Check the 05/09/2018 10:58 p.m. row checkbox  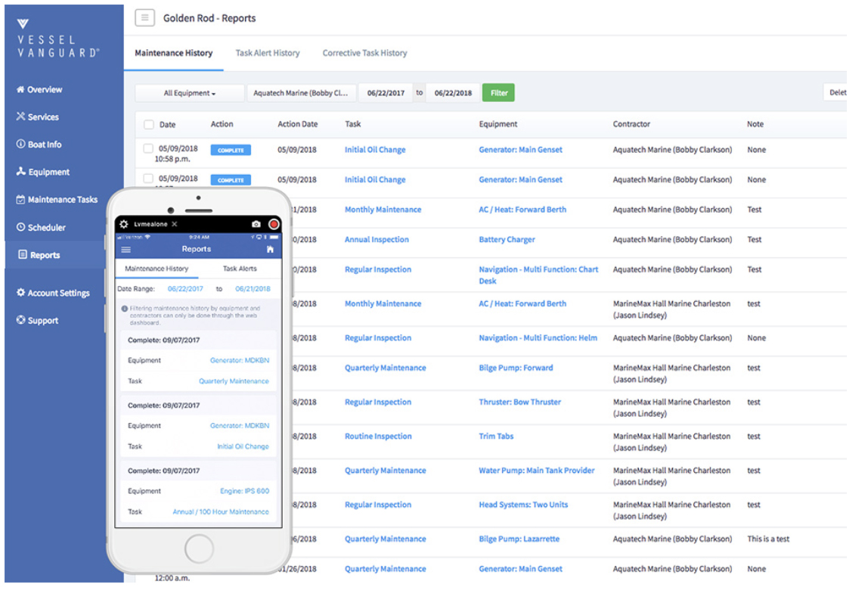[x=147, y=148]
